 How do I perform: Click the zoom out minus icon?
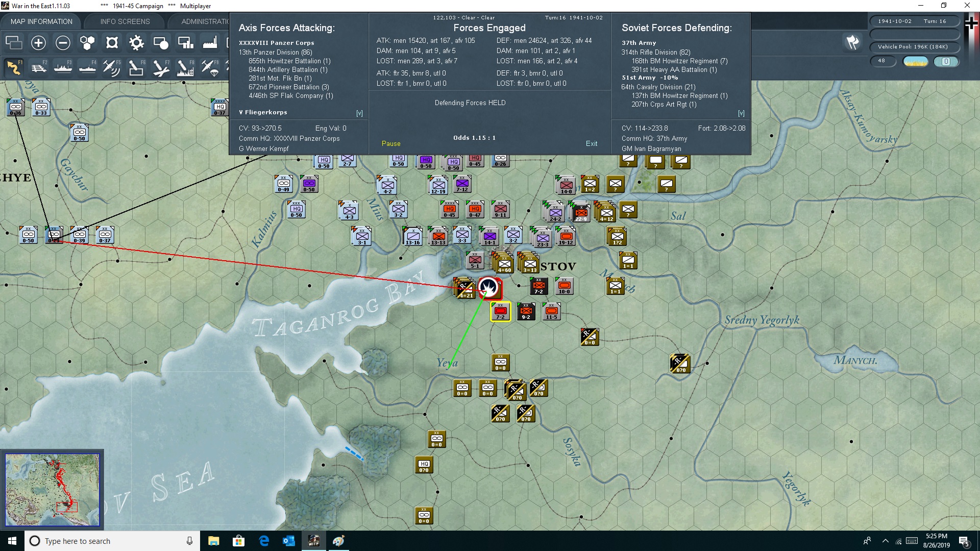tap(63, 43)
